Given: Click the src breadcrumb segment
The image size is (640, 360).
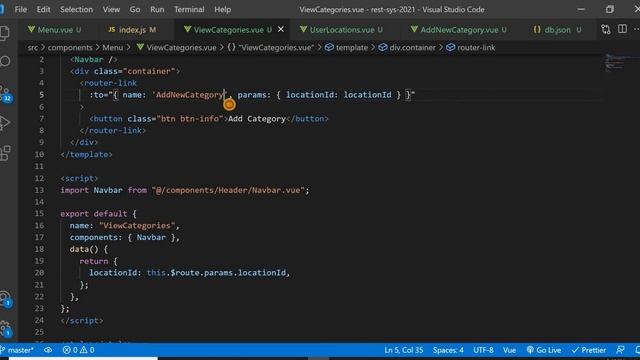Looking at the screenshot, I should pyautogui.click(x=33, y=48).
